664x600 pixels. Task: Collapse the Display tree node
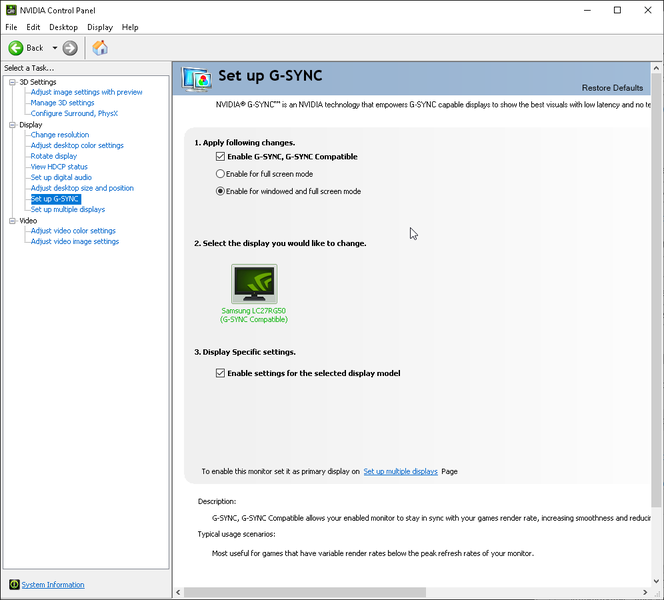tap(12, 125)
